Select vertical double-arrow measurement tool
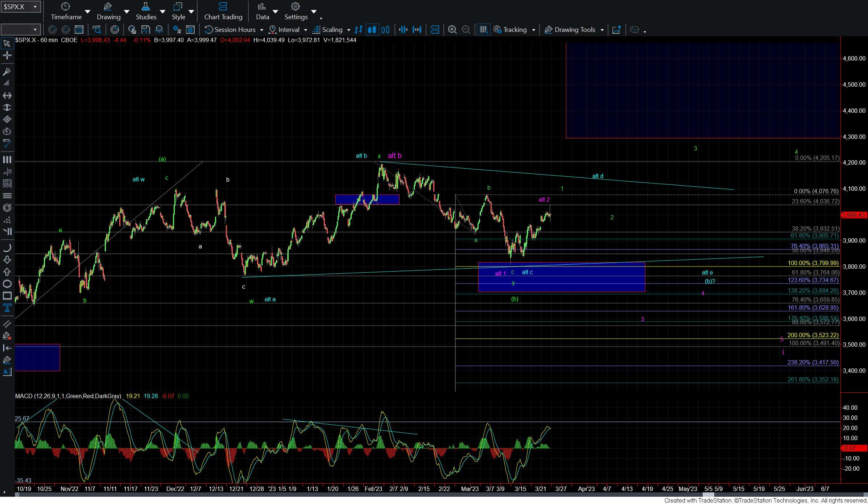This screenshot has height=504, width=868. [7, 107]
